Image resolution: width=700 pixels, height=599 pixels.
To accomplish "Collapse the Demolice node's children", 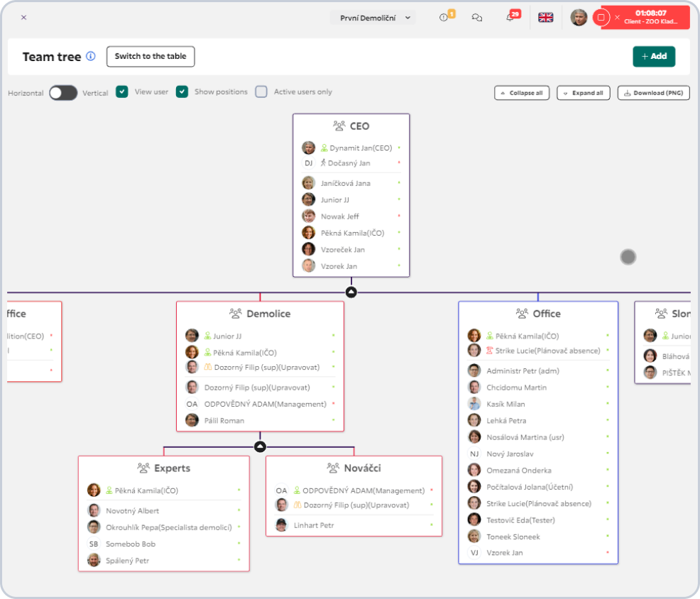I will point(260,446).
